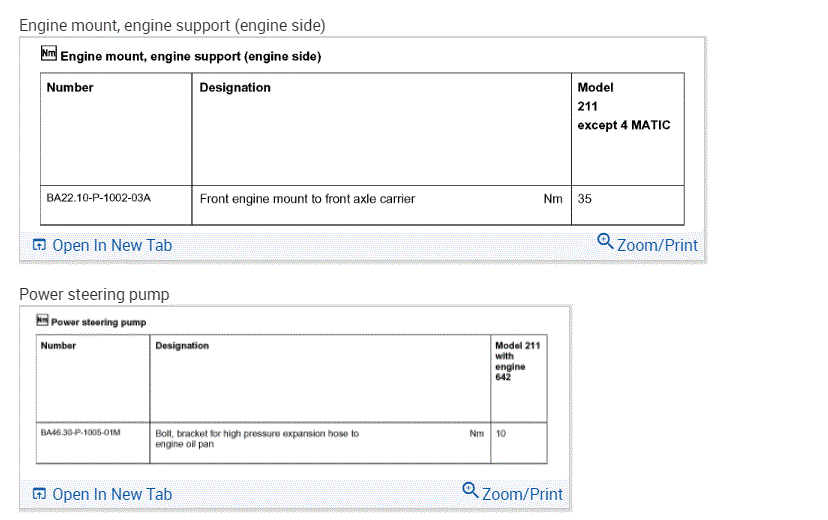
Task: Click the 'except 4 MATIC' model header cell
Action: (x=624, y=125)
